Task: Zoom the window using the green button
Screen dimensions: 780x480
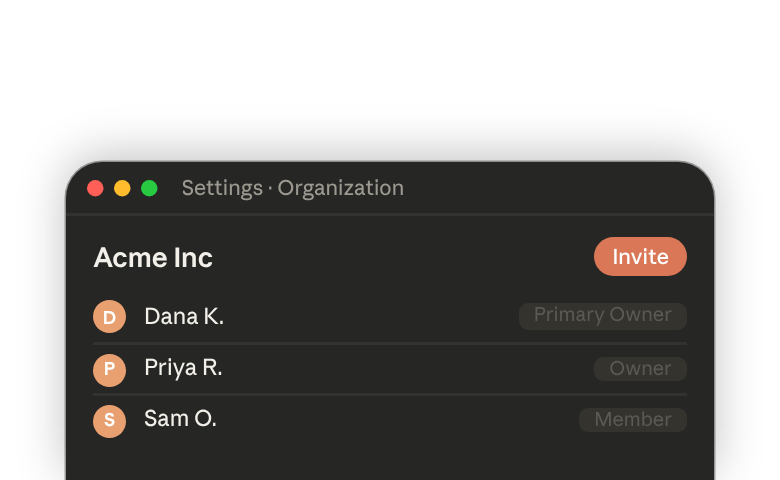Action: 149,189
